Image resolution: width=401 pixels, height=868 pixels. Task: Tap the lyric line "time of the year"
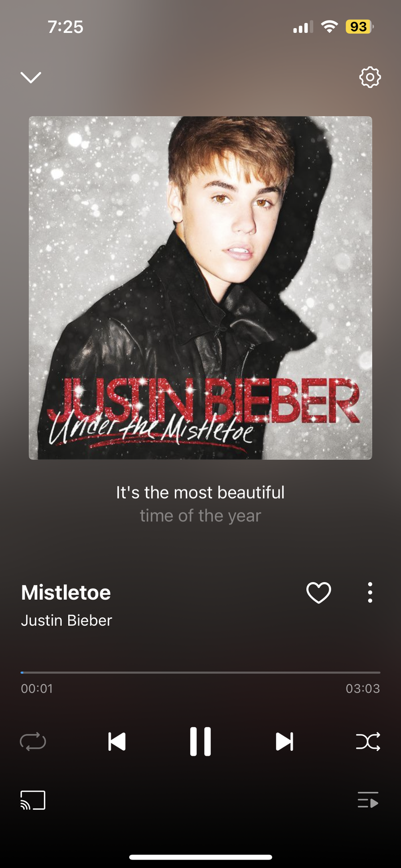200,516
